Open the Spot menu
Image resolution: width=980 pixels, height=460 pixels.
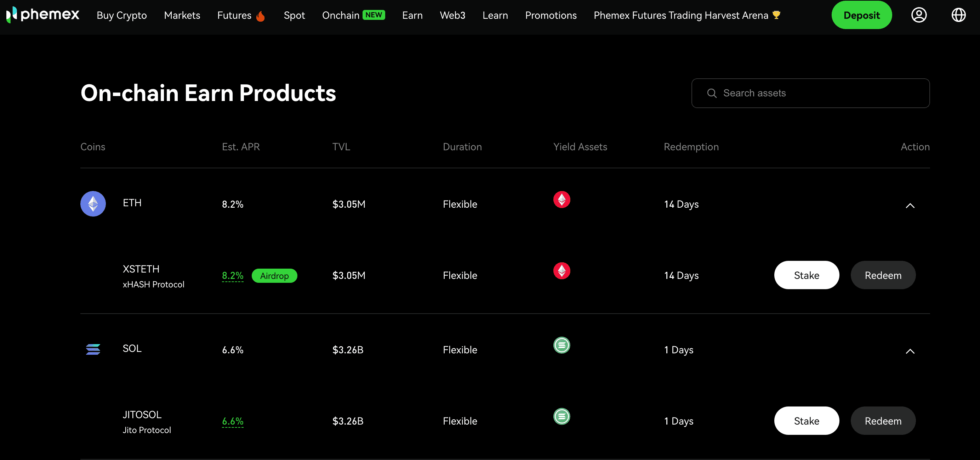[294, 15]
